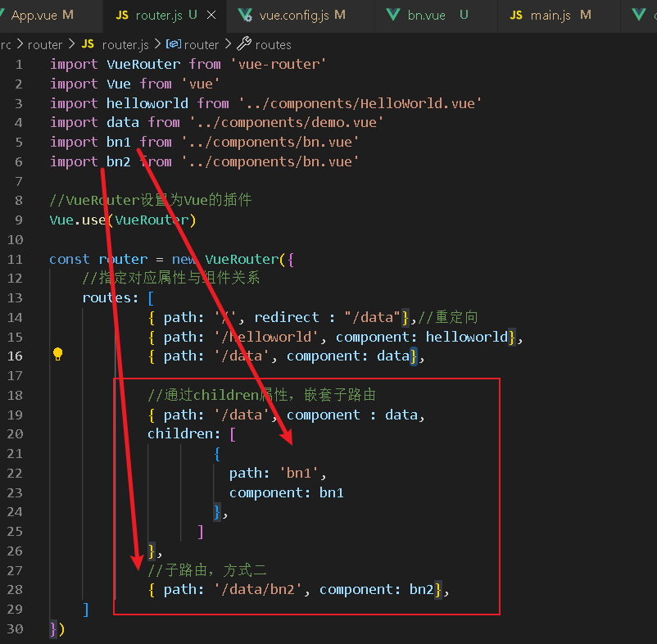Viewport: 657px width, 644px height.
Task: Click the closing '})' on line 30
Action: coord(57,629)
